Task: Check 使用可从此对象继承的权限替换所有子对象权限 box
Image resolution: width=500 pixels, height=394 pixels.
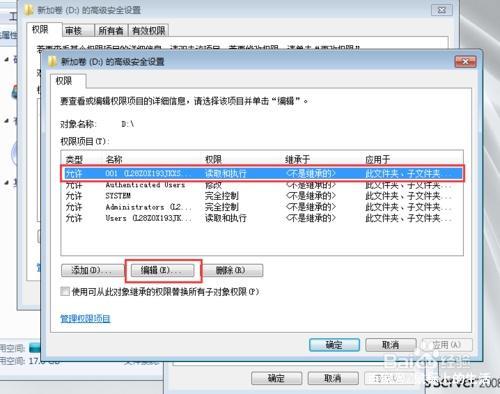Action: click(x=65, y=292)
